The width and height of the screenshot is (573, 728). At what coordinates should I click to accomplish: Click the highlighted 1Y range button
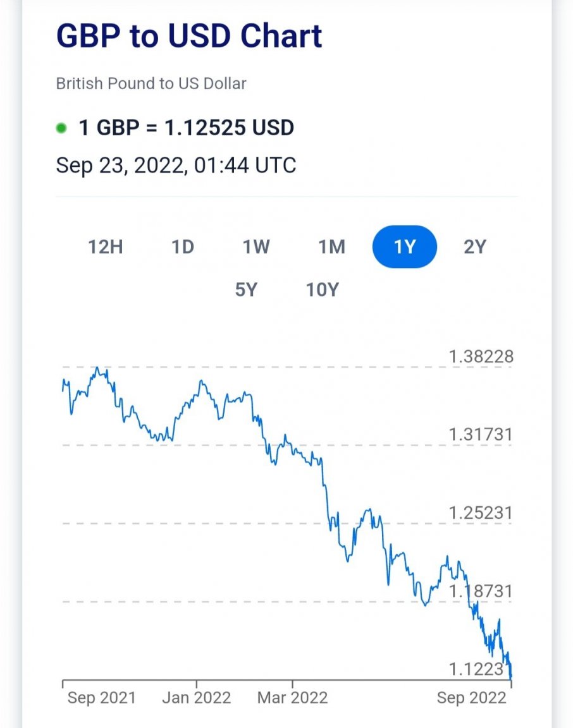pyautogui.click(x=405, y=246)
